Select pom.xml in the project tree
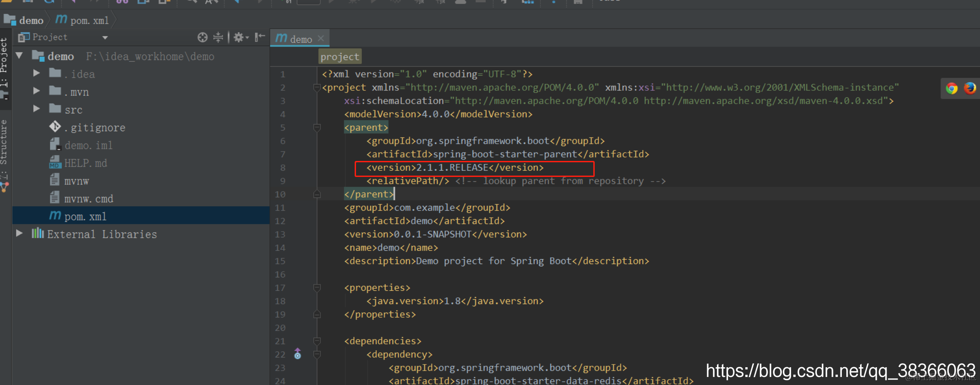 (x=141, y=216)
